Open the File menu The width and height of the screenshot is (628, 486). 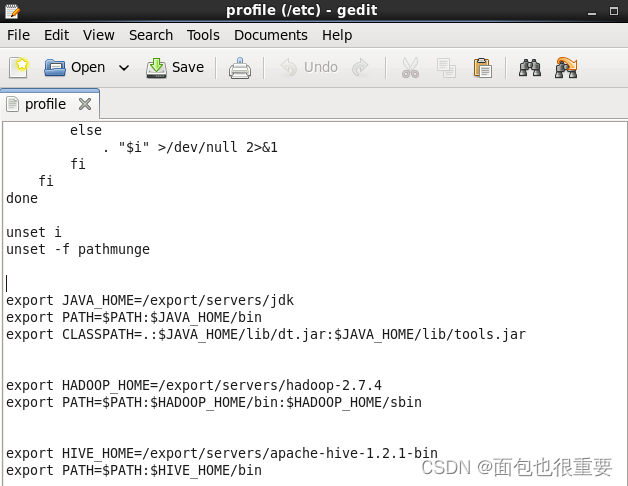click(x=18, y=35)
